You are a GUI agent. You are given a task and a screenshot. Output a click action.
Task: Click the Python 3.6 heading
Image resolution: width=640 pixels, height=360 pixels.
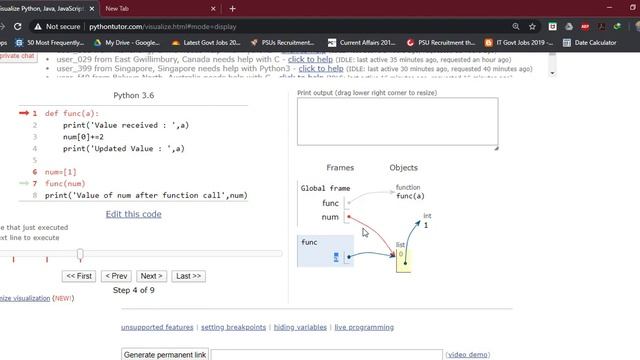click(133, 95)
